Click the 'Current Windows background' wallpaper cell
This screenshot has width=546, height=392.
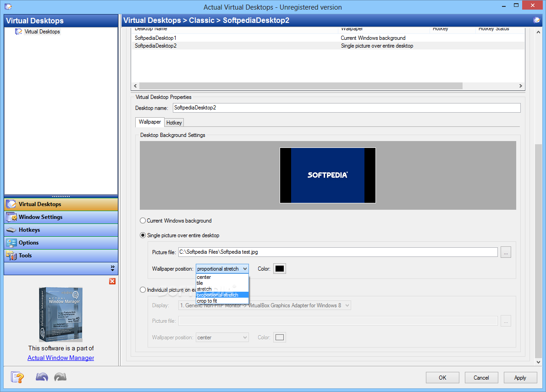pos(373,38)
